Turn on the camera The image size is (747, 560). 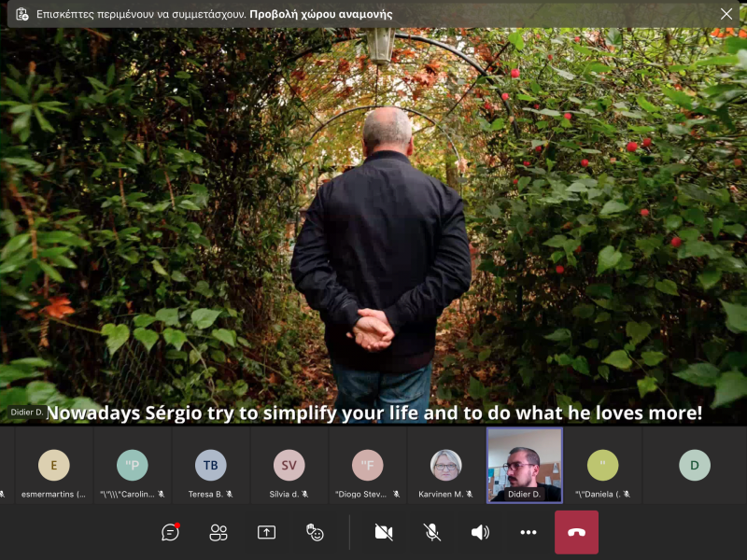384,532
